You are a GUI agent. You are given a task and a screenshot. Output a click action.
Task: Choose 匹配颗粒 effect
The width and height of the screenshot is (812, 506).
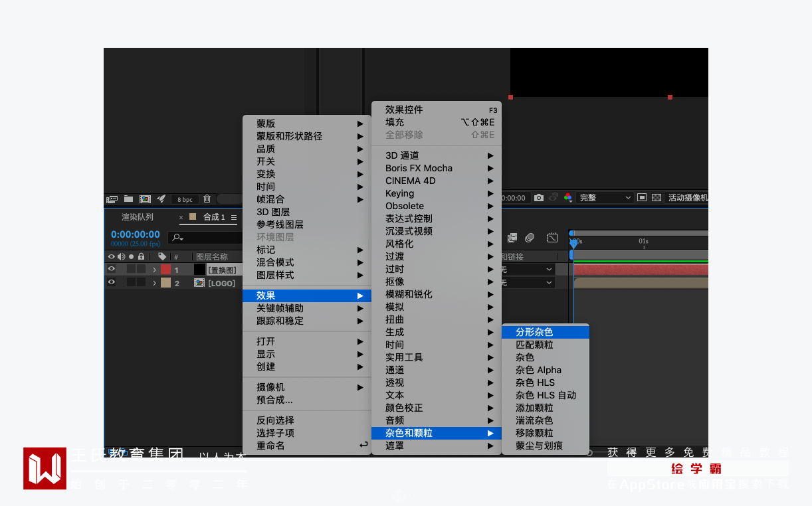(x=546, y=345)
